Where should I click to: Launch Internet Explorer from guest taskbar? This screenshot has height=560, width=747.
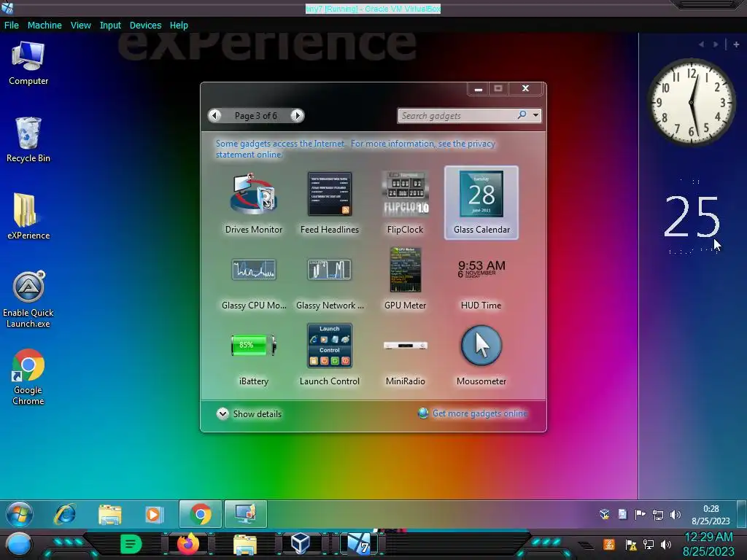65,514
